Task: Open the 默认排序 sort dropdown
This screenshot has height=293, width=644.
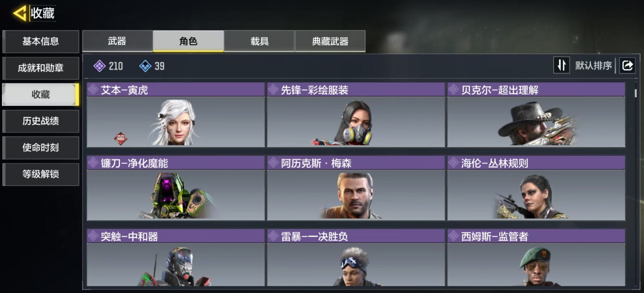Action: pos(593,65)
